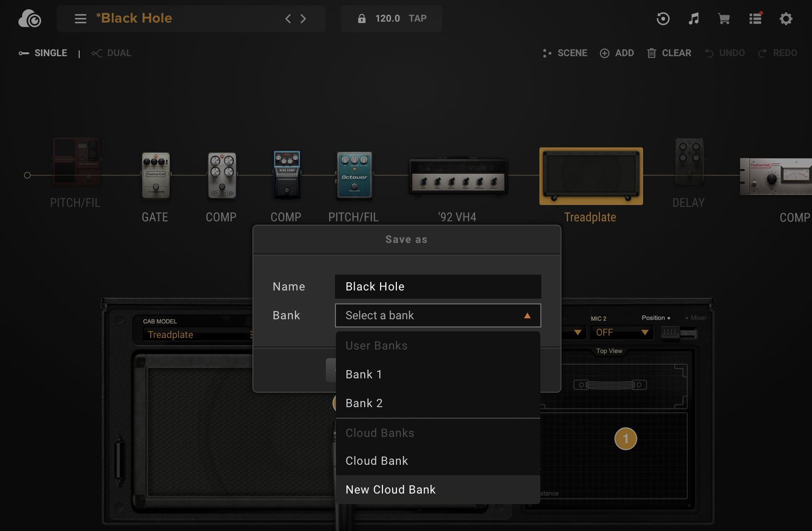Select the rack COMP unit at the chain end
The image size is (812, 531).
[776, 177]
